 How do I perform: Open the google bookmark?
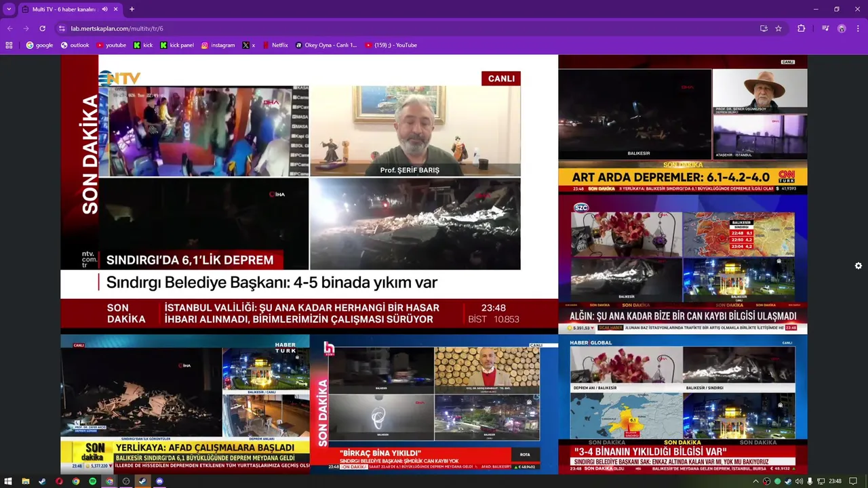point(39,45)
